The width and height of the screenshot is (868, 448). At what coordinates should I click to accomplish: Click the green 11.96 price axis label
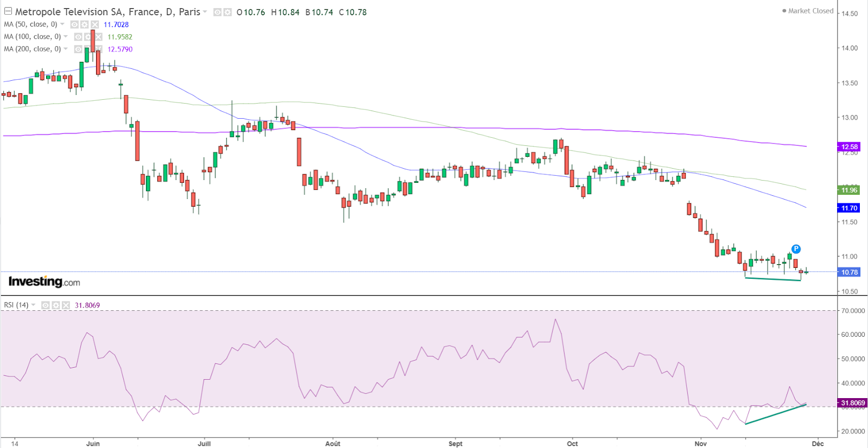coord(849,190)
